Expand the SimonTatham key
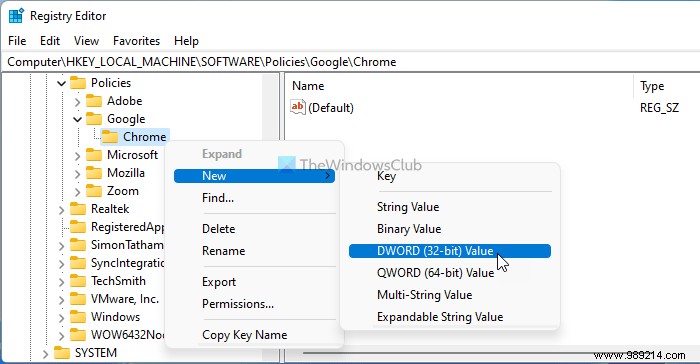The height and width of the screenshot is (364, 700). tap(62, 246)
